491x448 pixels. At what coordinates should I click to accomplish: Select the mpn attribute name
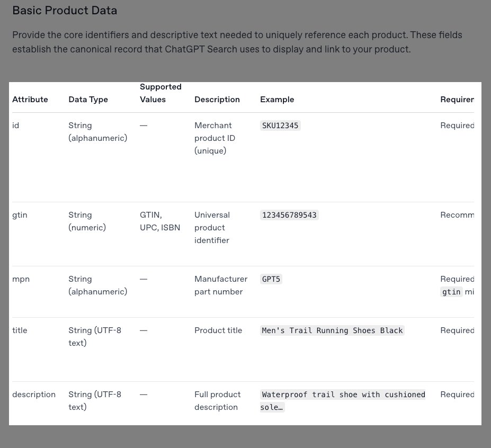tap(21, 279)
